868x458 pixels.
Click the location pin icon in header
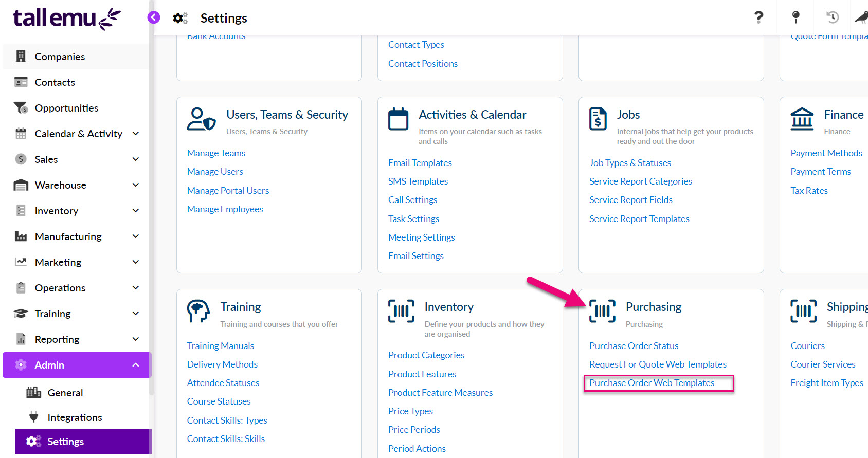pos(795,17)
